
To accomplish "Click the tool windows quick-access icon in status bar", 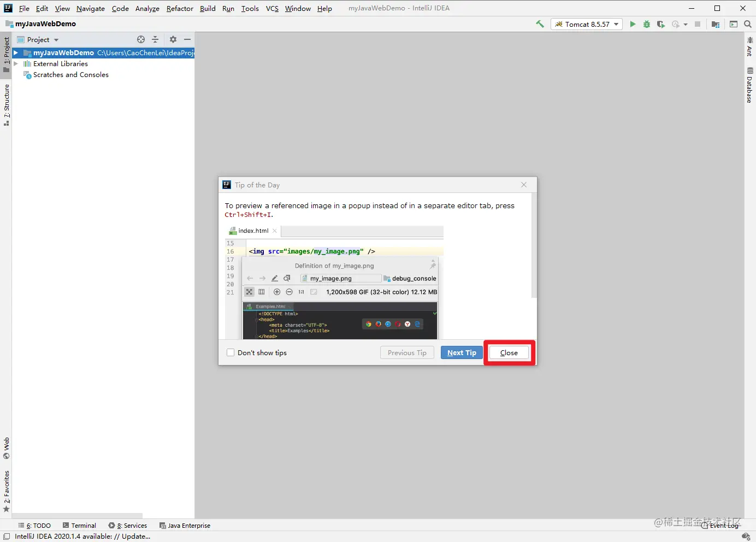I will tap(7, 537).
